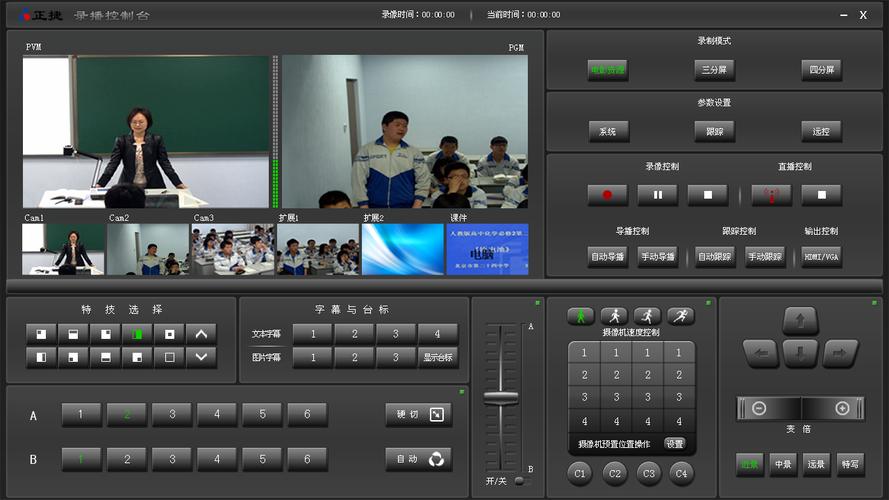Open 系统 parameter settings

[x=607, y=132]
